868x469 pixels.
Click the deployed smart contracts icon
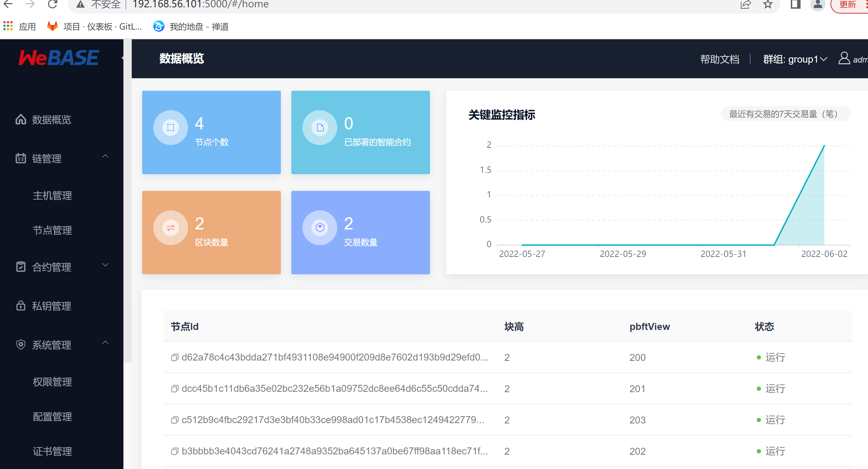pos(320,128)
